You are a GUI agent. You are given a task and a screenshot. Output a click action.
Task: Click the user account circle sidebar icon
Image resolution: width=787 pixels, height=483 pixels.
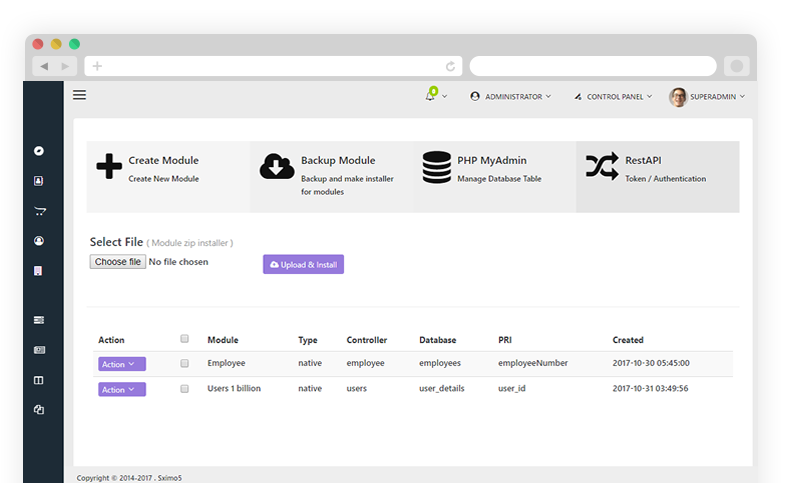pos(39,241)
